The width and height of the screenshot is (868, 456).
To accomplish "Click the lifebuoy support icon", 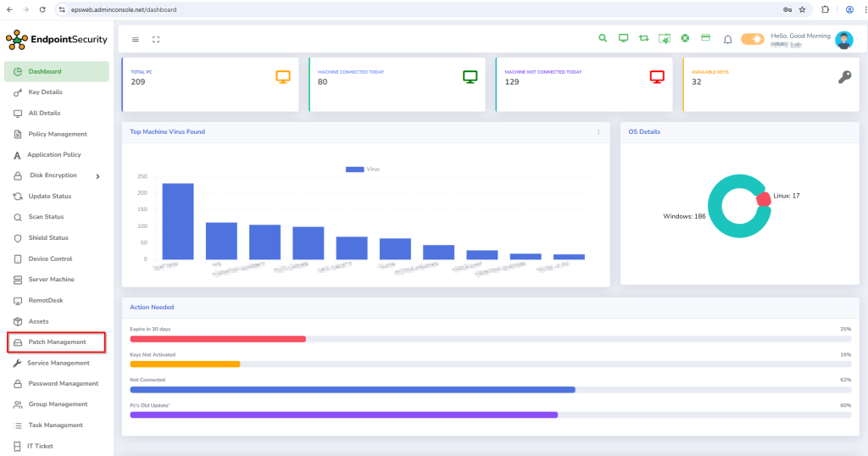I will (684, 39).
